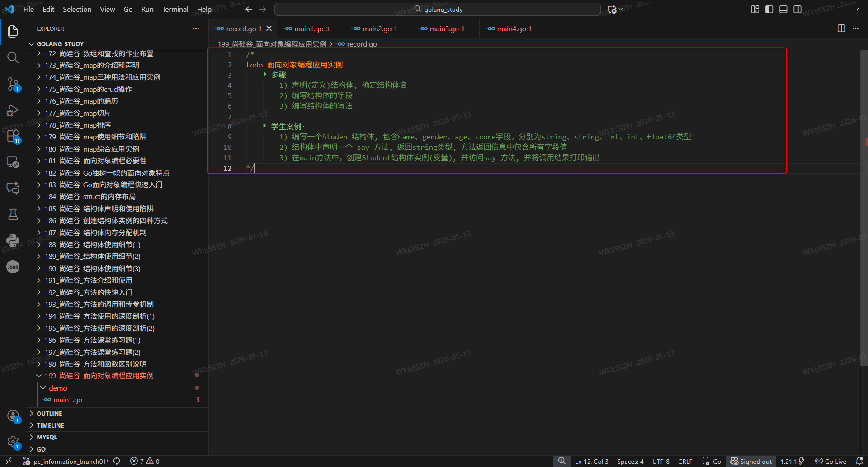Open the Accounts menu icon
The height and width of the screenshot is (467, 868).
tap(13, 416)
